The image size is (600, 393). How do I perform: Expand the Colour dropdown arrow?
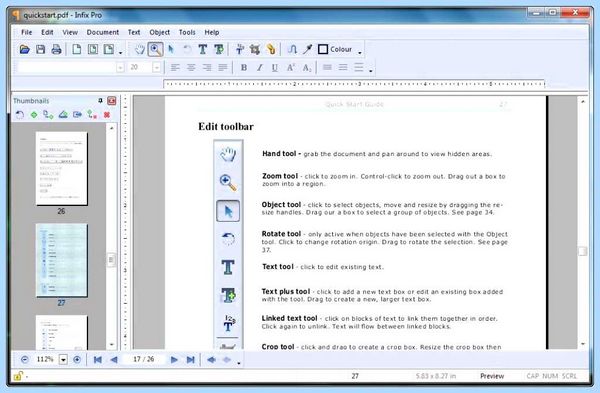360,52
